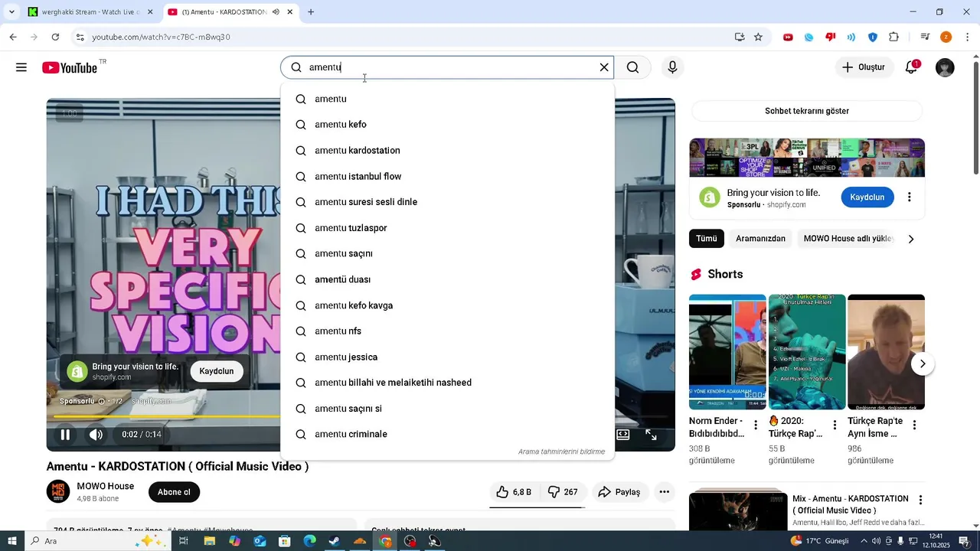The image size is (980, 551).
Task: Open the tab search dropdown arrow
Action: (x=11, y=12)
